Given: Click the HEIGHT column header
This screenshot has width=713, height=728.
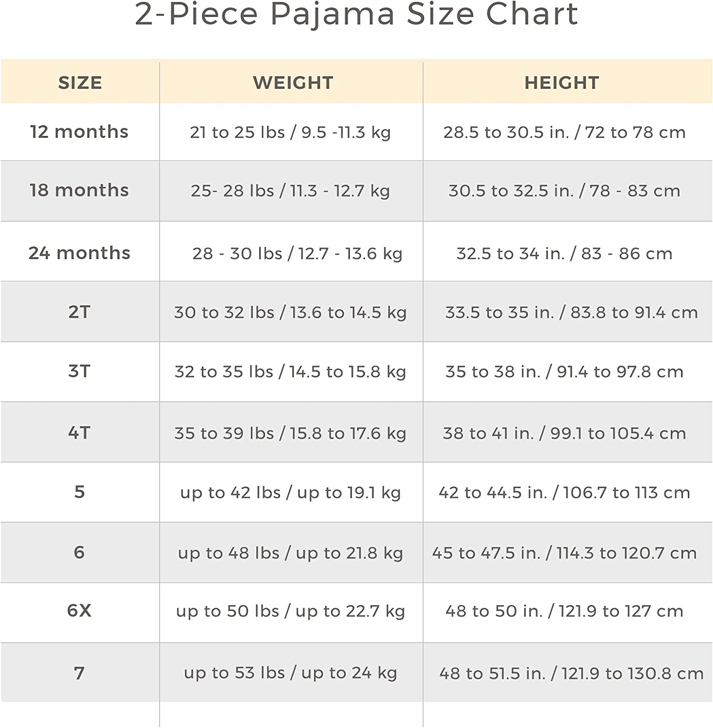Looking at the screenshot, I should click(562, 83).
